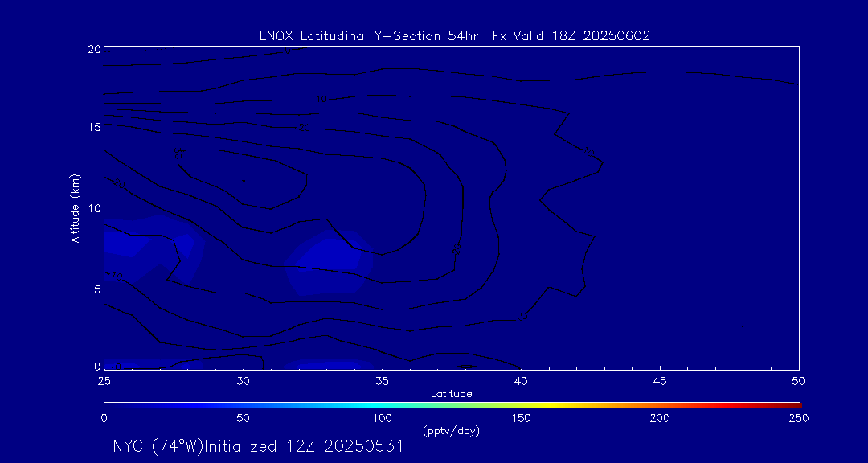Screen dimensions: 868x463
Task: Click the latitude axis tick label 45
Action: (660, 380)
